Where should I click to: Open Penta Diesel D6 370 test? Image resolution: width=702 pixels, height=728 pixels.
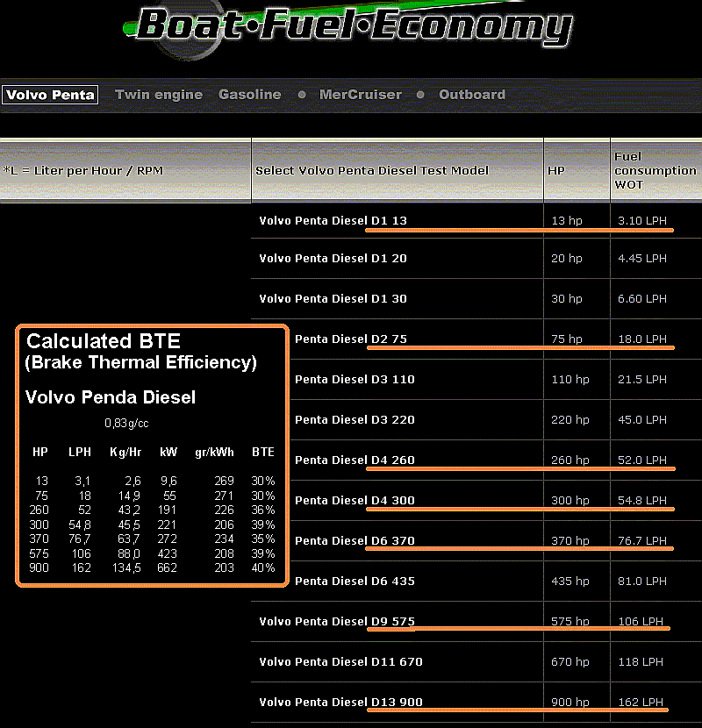(355, 541)
